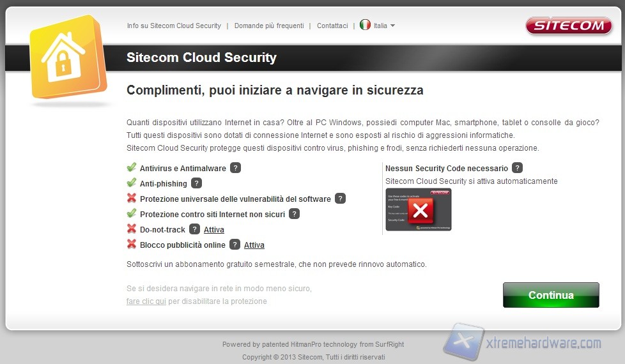Click the help icon next to Do-not-track
This screenshot has height=364, width=625.
coord(194,229)
